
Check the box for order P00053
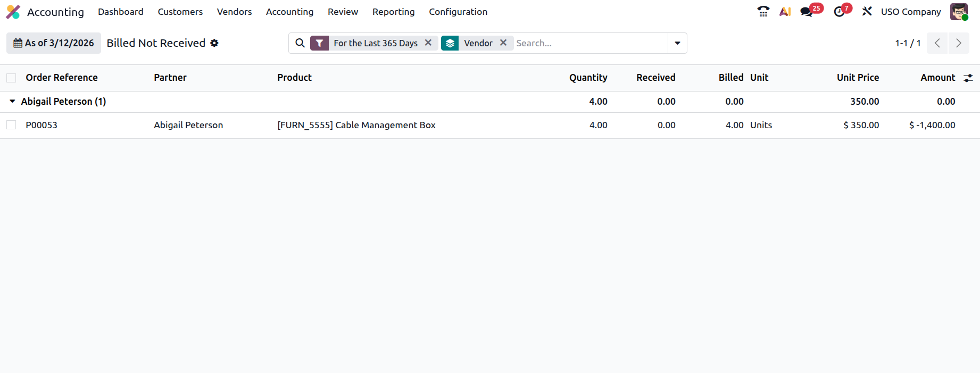[11, 125]
